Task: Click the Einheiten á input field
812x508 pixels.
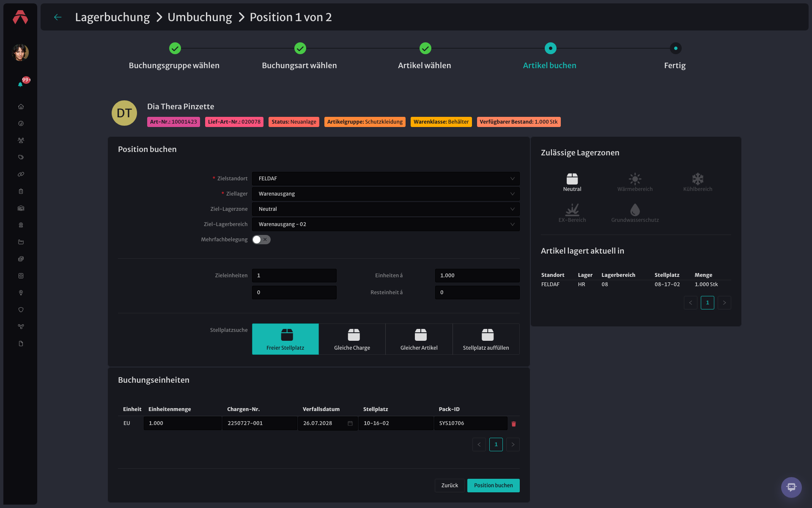Action: tap(477, 276)
